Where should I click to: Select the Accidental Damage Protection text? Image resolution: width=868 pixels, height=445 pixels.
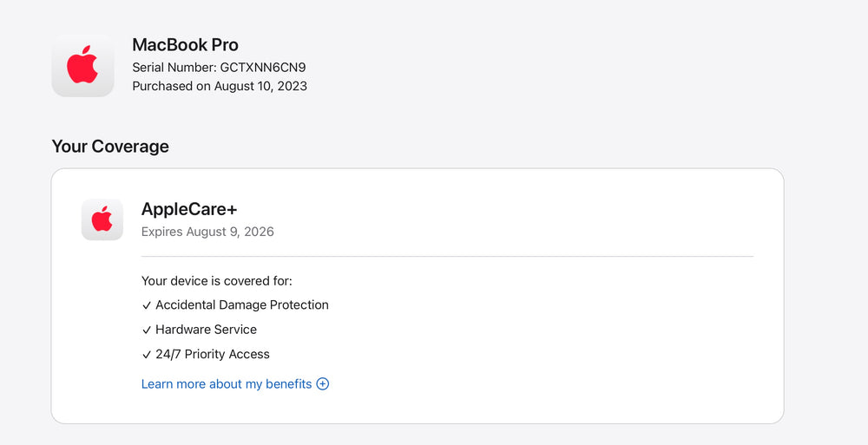(x=242, y=305)
